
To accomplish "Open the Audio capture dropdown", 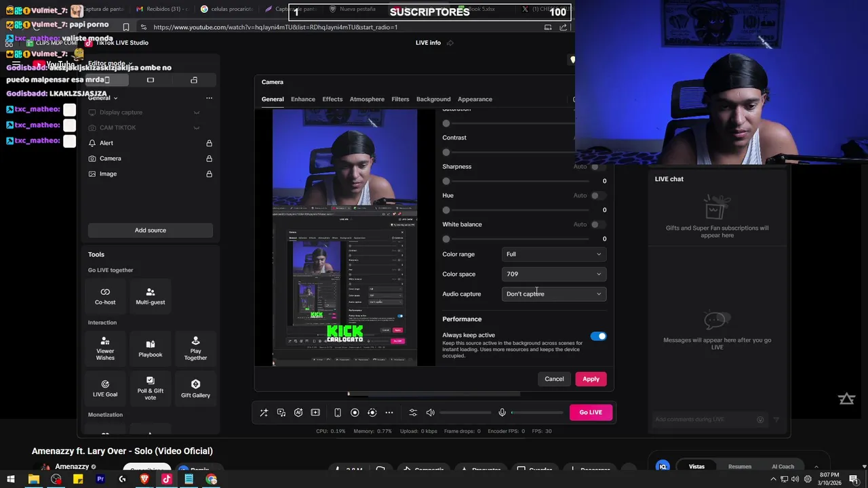I will (x=553, y=293).
